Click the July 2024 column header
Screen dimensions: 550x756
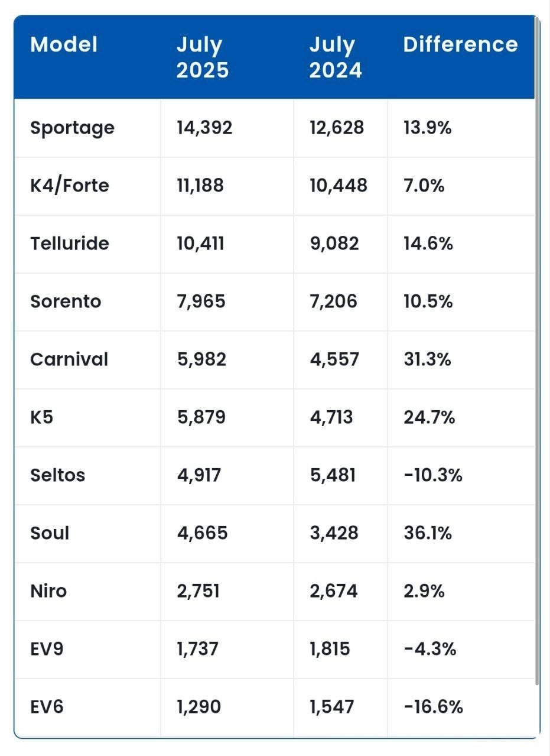[335, 57]
